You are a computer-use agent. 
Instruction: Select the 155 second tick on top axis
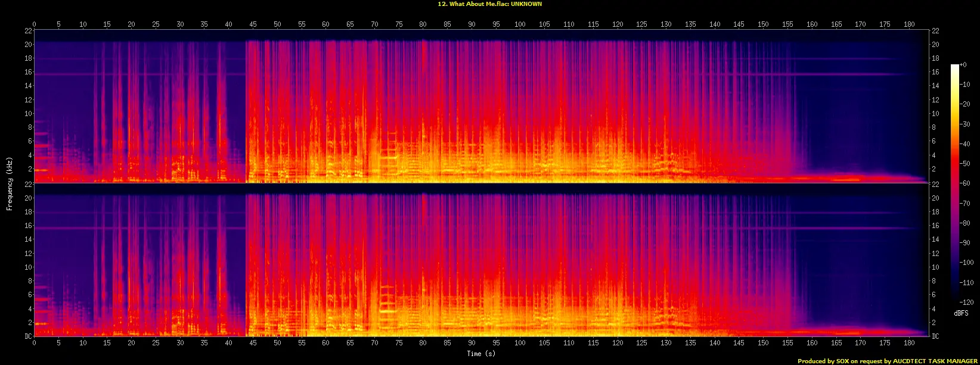pos(787,24)
